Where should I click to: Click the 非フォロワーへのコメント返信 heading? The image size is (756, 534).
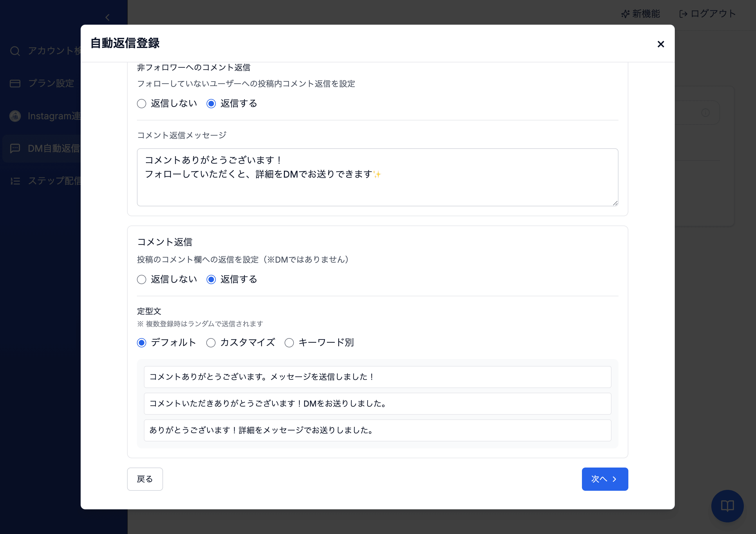point(193,68)
